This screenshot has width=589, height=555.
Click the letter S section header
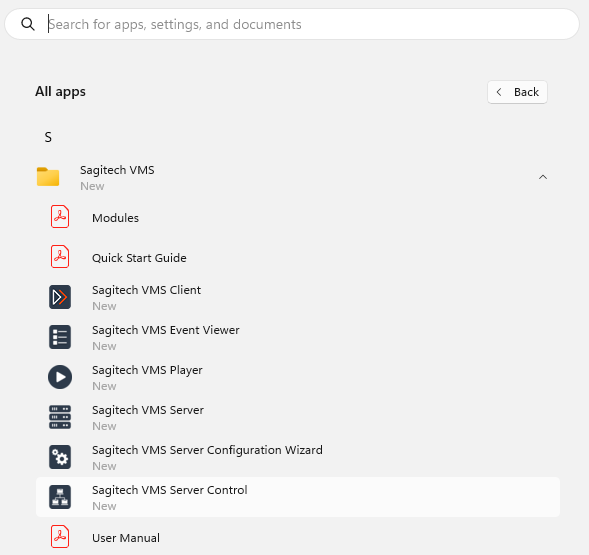coord(48,137)
